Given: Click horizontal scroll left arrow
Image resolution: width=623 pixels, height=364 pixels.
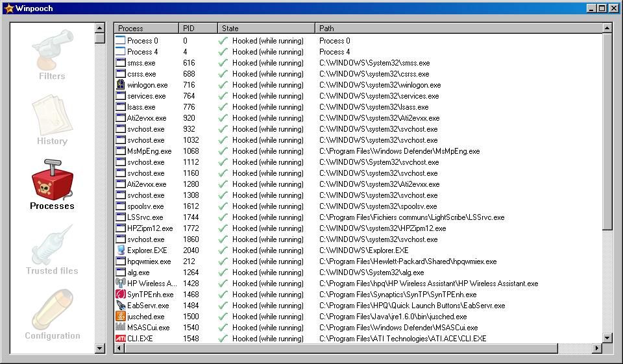Looking at the screenshot, I should click(x=119, y=348).
